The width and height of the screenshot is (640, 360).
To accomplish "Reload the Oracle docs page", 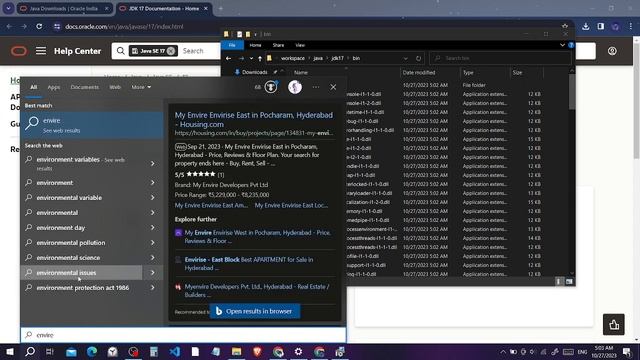I will [39, 27].
